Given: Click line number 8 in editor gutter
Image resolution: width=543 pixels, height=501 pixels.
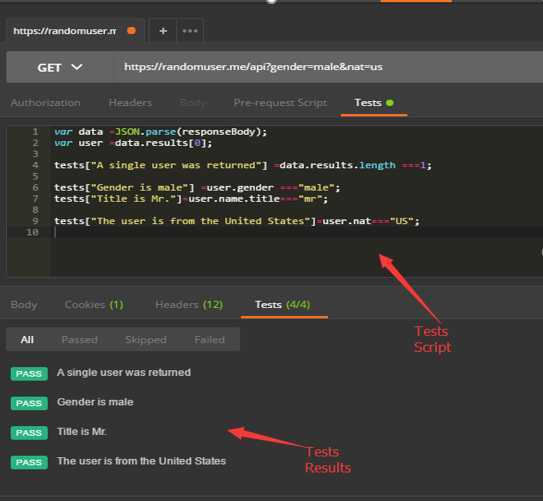Looking at the screenshot, I should click(35, 210).
